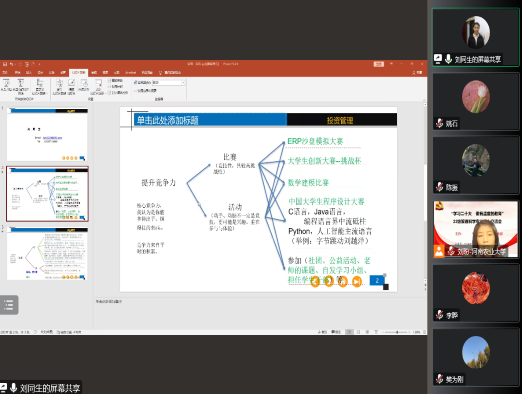
Task: Click the Hide Slide icon
Action: coord(72,86)
